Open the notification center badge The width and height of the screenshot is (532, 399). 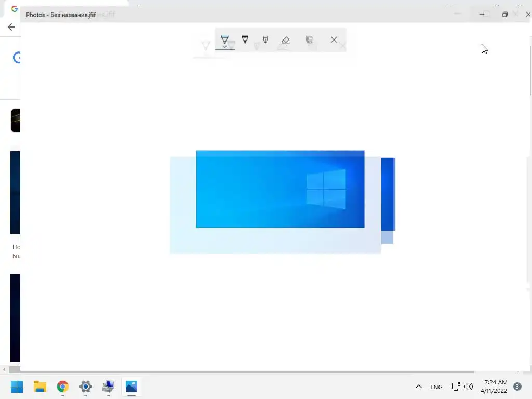pyautogui.click(x=517, y=387)
